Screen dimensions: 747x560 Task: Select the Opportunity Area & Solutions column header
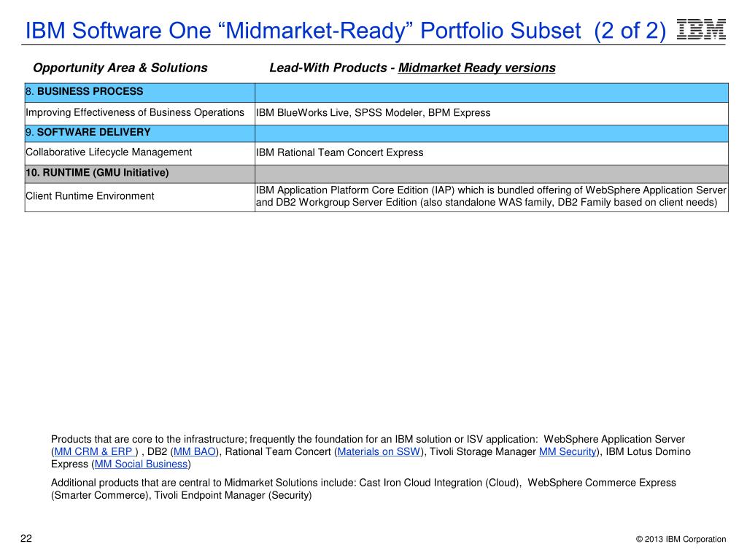coord(120,68)
